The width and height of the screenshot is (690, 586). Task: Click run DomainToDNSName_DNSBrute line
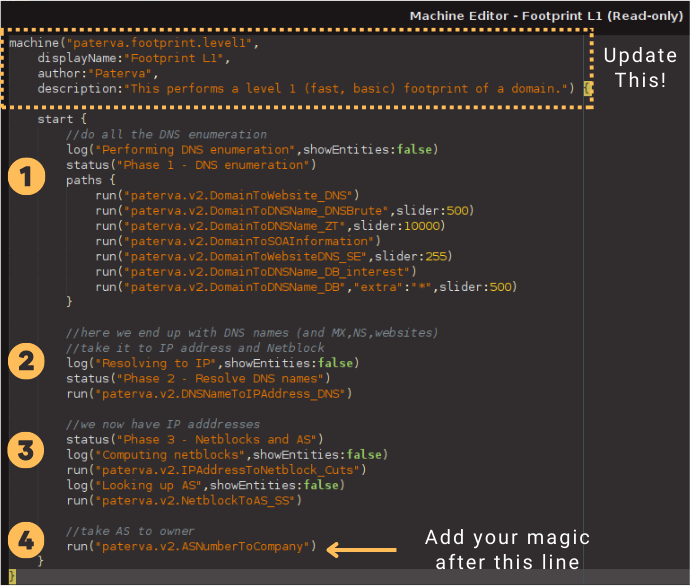click(285, 211)
